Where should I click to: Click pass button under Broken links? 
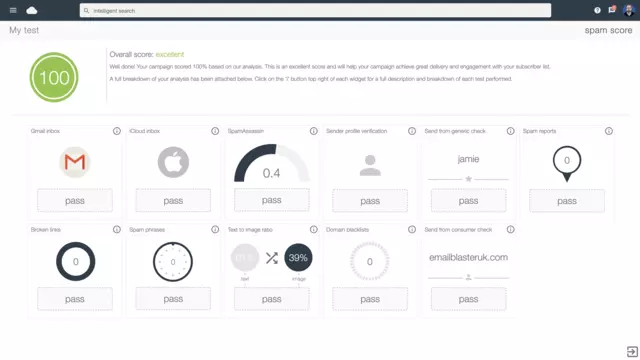[75, 299]
